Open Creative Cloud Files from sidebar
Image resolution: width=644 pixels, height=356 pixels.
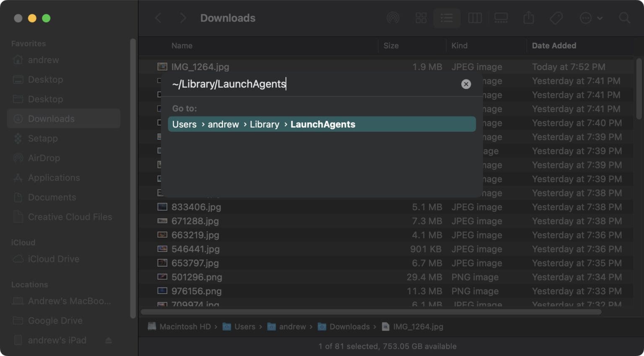pyautogui.click(x=70, y=217)
